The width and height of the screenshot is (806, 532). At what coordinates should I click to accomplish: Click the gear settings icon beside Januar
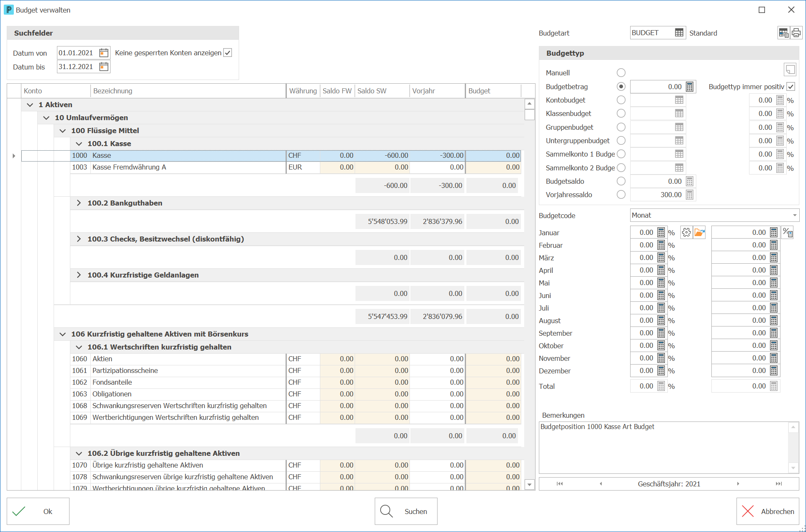[x=686, y=232]
